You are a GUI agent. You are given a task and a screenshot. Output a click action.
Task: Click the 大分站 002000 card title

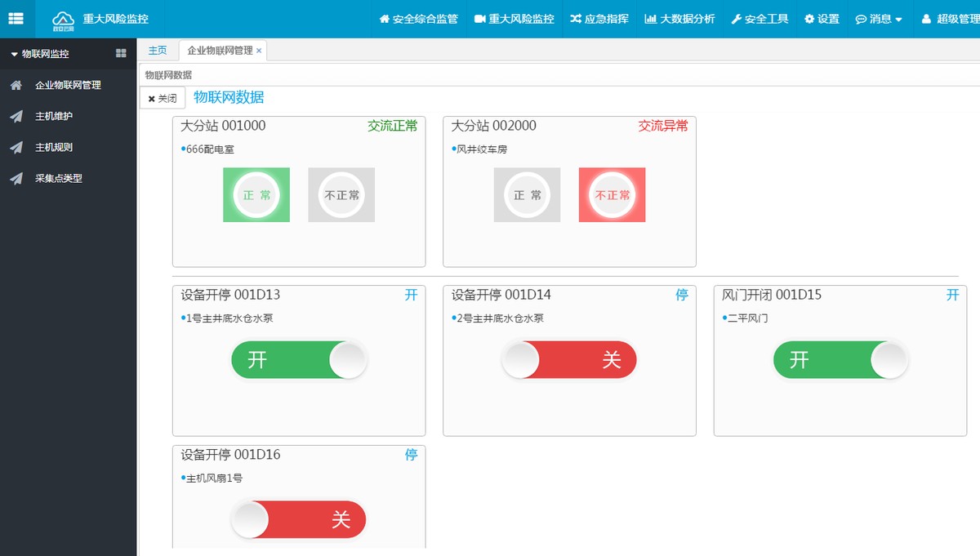point(494,126)
